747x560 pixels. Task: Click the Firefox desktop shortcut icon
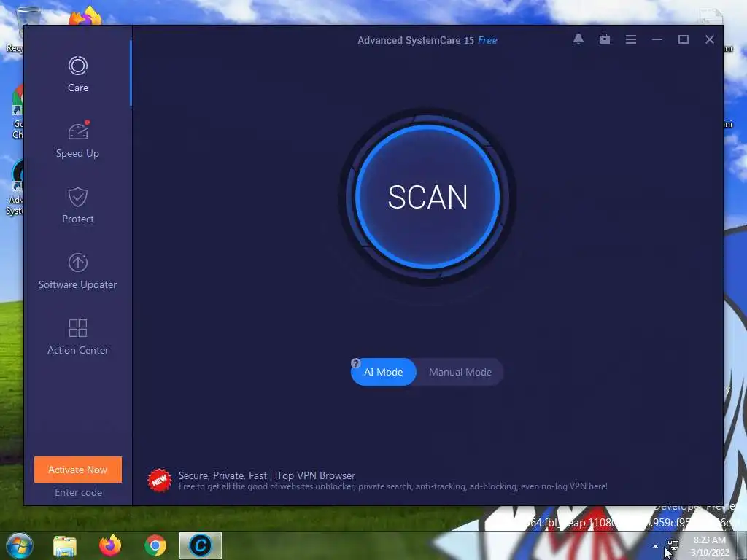(x=86, y=16)
